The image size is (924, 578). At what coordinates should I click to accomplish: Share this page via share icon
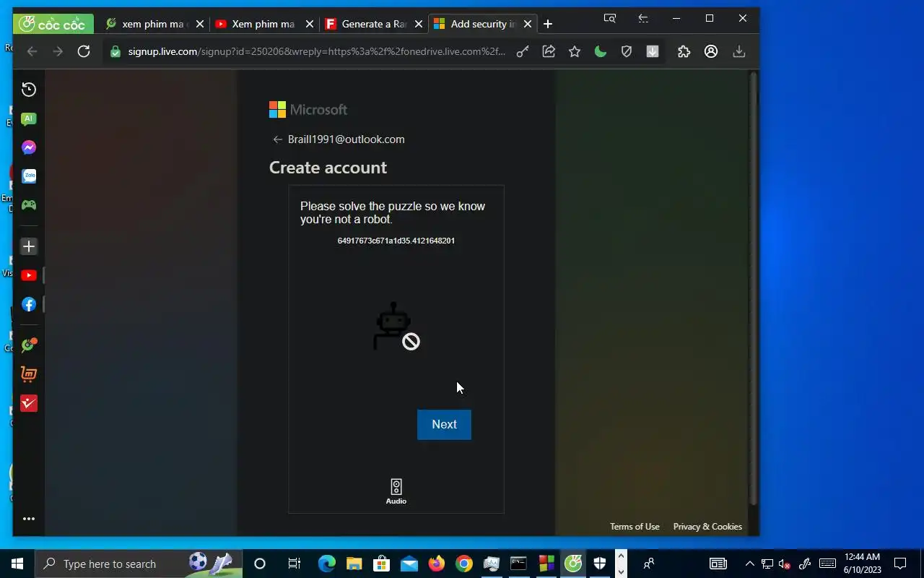(549, 51)
